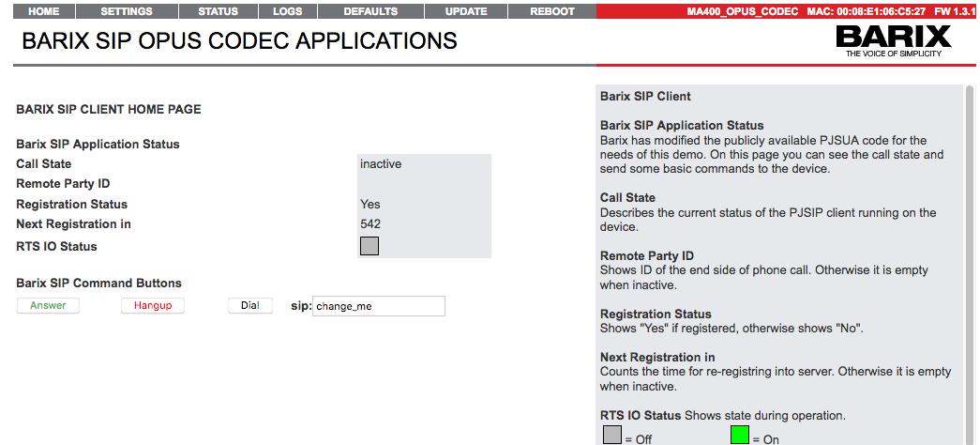Image resolution: width=980 pixels, height=445 pixels.
Task: Open the UPDATE tab
Action: [465, 11]
